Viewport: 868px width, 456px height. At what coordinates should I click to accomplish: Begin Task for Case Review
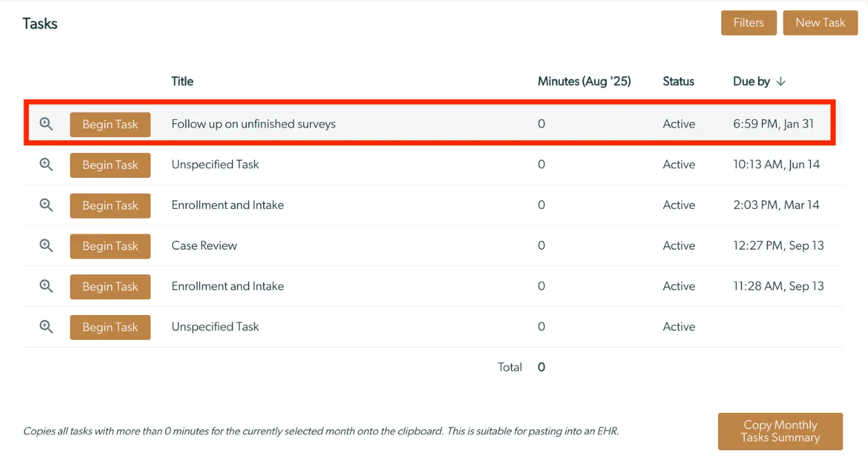click(110, 246)
